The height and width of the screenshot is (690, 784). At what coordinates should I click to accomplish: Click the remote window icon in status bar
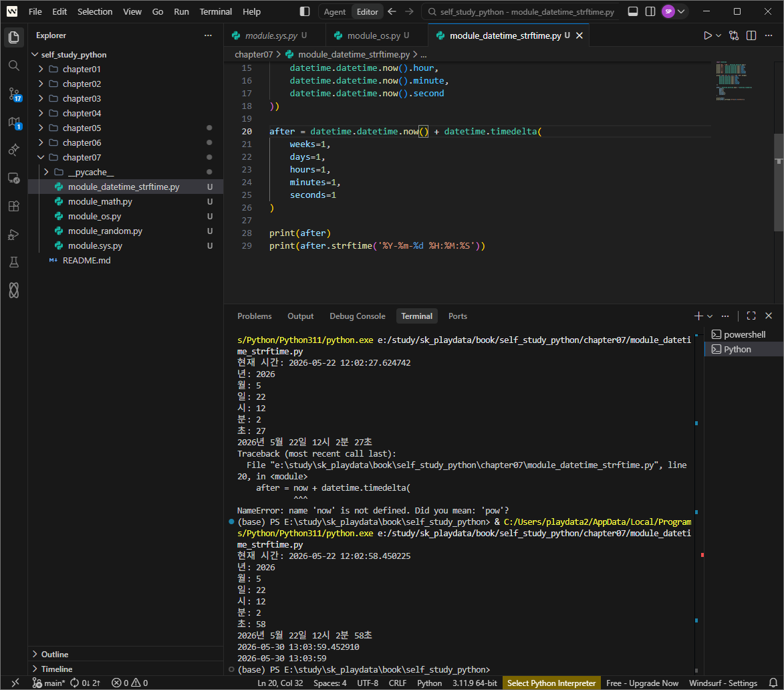[x=15, y=683]
